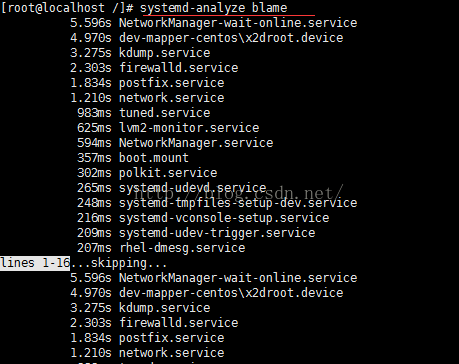The height and width of the screenshot is (364, 459).
Task: Click the lvm2-monitor.service entry
Action: (168, 128)
